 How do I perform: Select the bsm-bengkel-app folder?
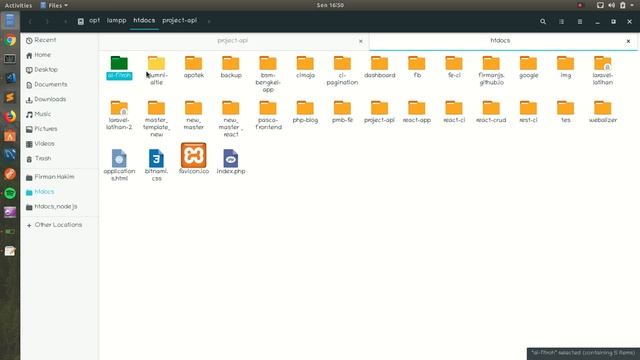(x=268, y=74)
